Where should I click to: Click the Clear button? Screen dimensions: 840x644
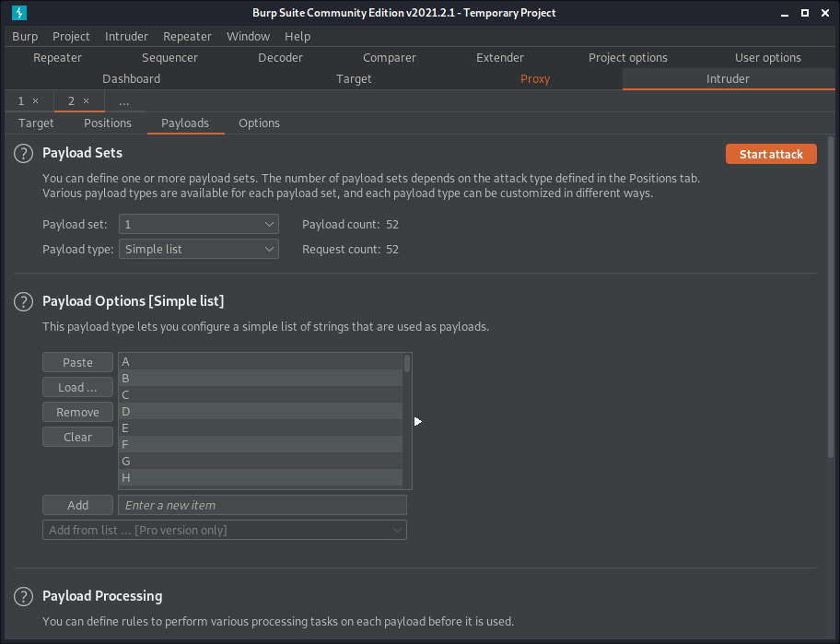point(77,437)
